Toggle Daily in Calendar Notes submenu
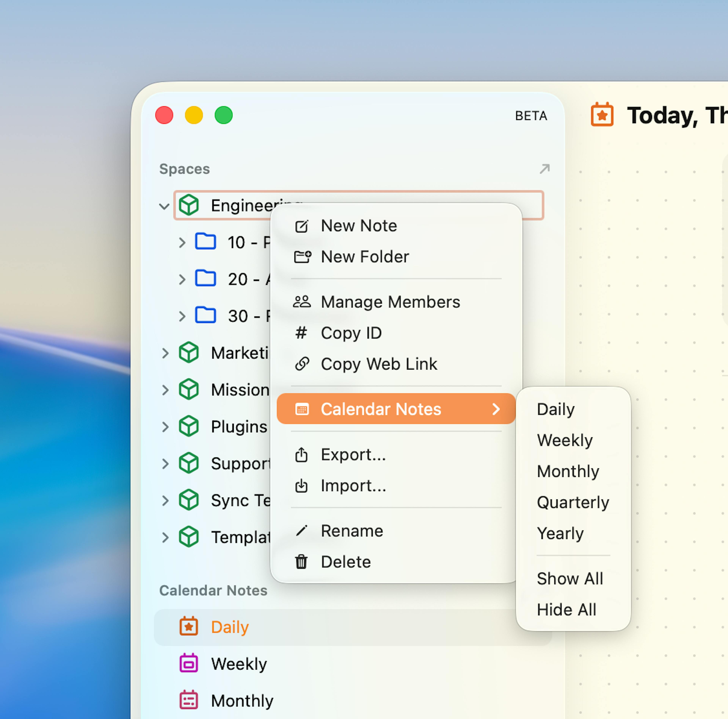The width and height of the screenshot is (728, 719). coord(555,409)
